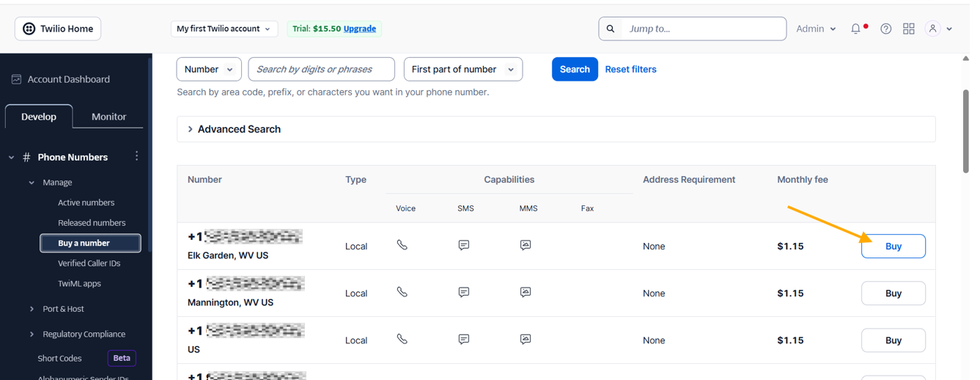Open the Number search type dropdown
Viewport: 980px width, 380px height.
click(209, 69)
